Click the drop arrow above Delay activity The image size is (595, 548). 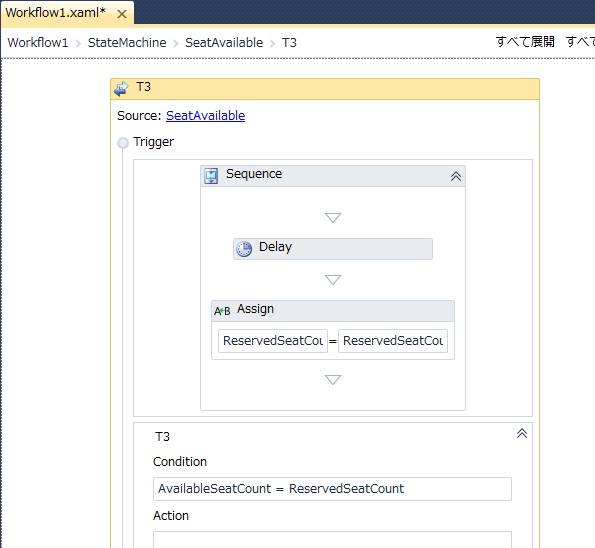(333, 218)
